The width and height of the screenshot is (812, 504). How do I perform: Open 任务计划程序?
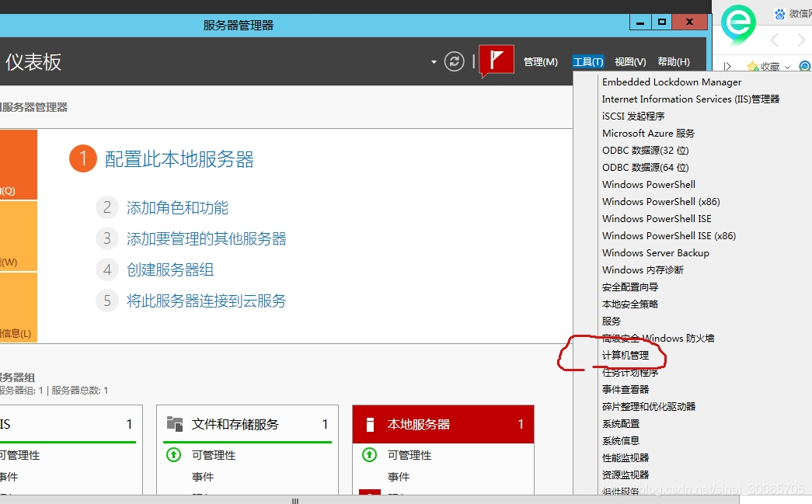(629, 372)
